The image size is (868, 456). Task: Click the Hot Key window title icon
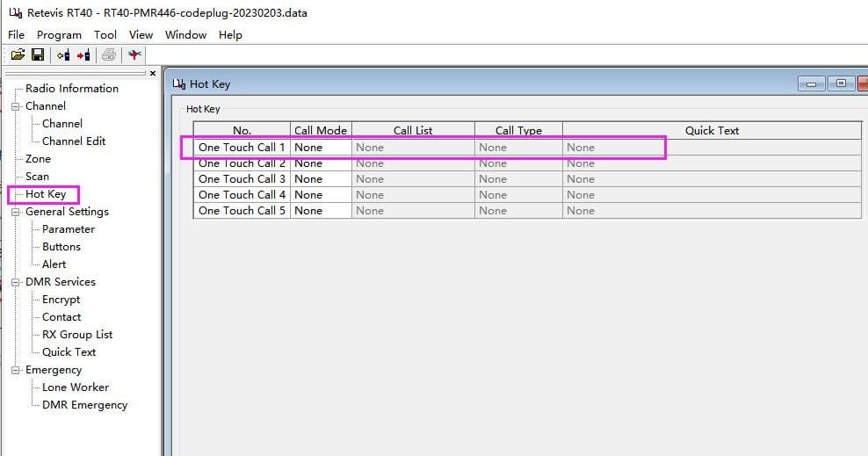179,84
